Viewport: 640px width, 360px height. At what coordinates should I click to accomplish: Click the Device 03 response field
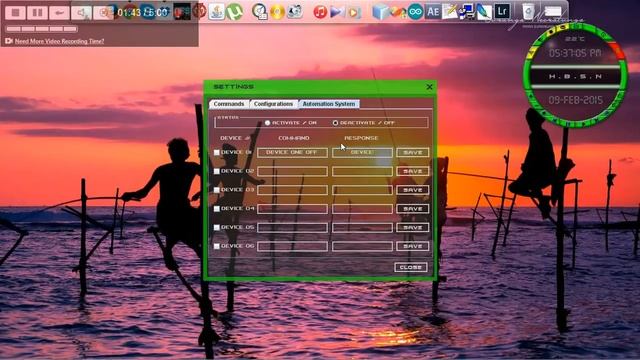point(362,190)
